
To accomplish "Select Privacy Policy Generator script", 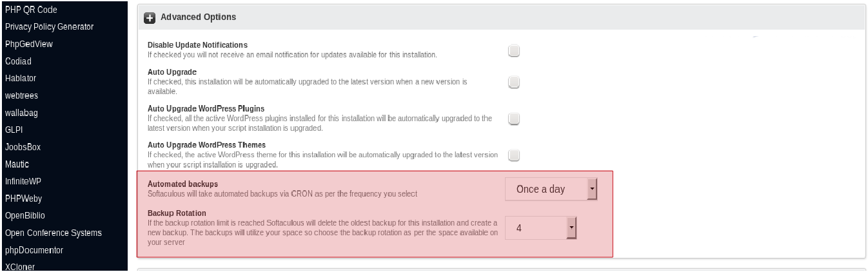I will [49, 27].
